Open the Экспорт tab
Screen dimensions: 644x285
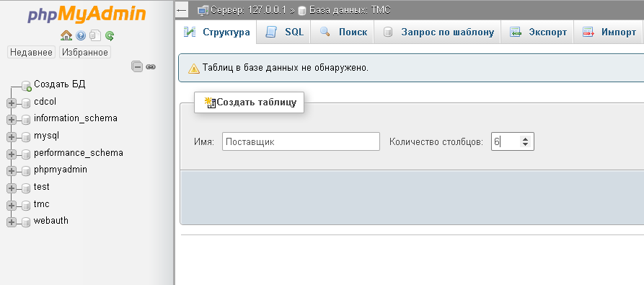click(x=537, y=32)
